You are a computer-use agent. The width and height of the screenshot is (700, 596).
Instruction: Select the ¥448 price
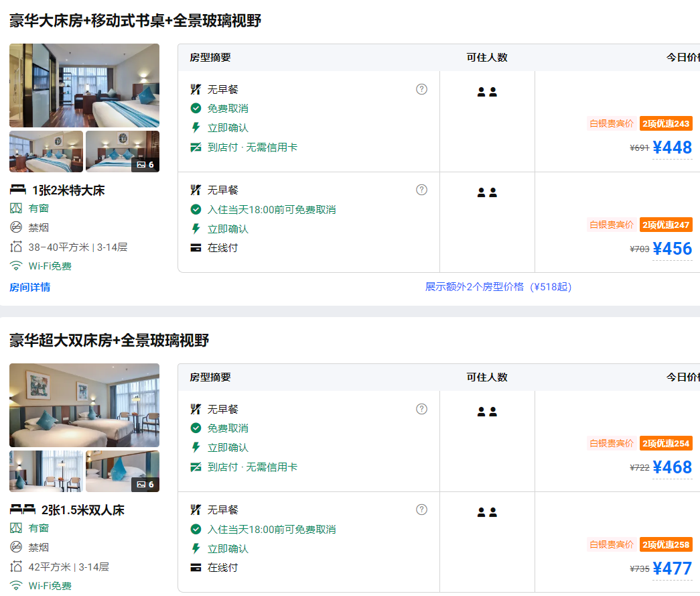[x=673, y=147]
